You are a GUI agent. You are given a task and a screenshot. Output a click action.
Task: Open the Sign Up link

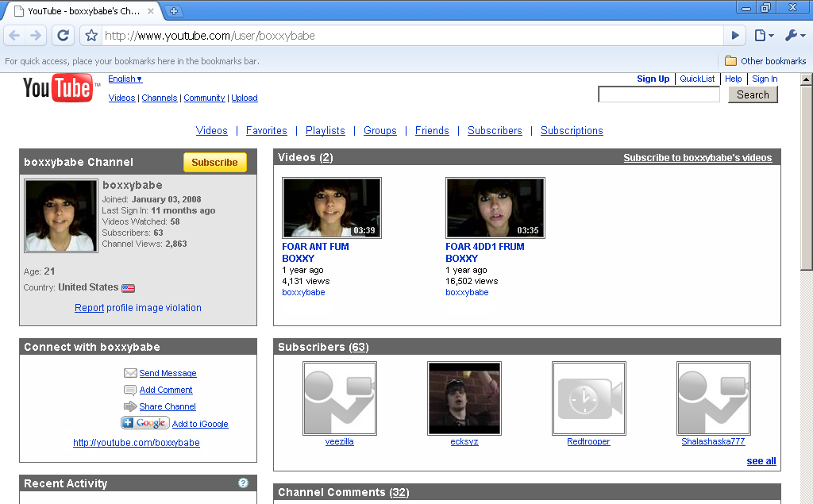click(x=653, y=79)
